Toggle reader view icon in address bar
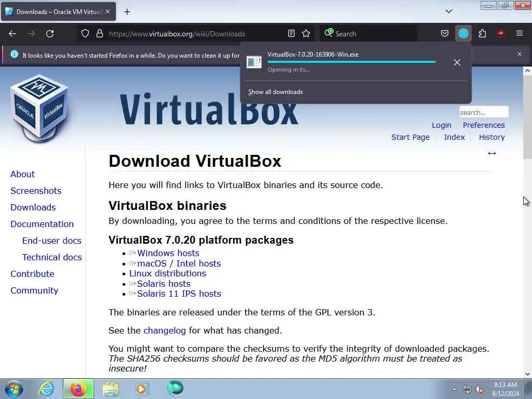Image resolution: width=532 pixels, height=399 pixels. (291, 33)
